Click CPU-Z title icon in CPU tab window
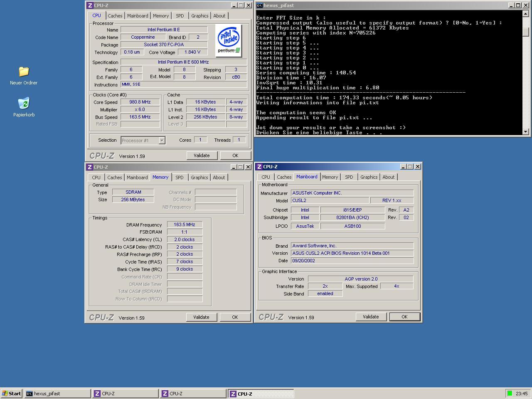 click(90, 5)
